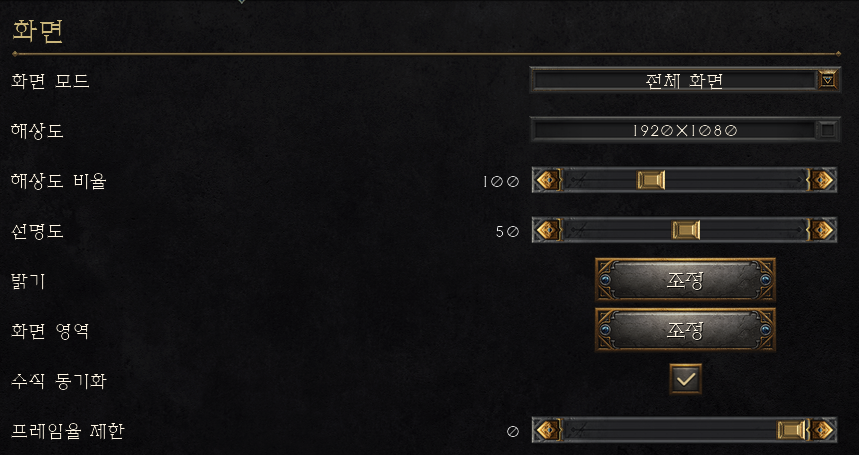The image size is (859, 455).
Task: Raise 프레임율 제한 using its right arrow
Action: (x=822, y=430)
